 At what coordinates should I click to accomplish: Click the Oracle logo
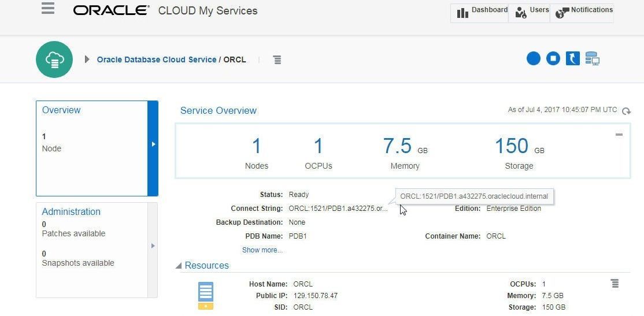[x=112, y=10]
